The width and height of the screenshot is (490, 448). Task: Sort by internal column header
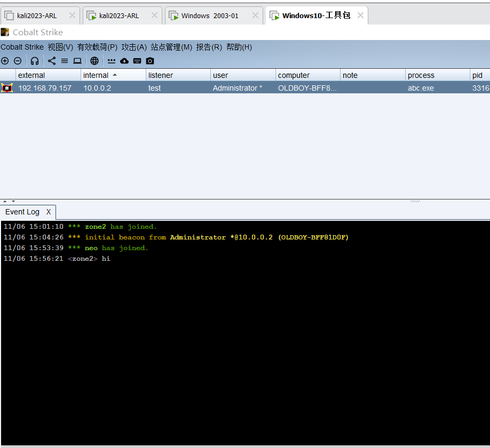coord(113,75)
